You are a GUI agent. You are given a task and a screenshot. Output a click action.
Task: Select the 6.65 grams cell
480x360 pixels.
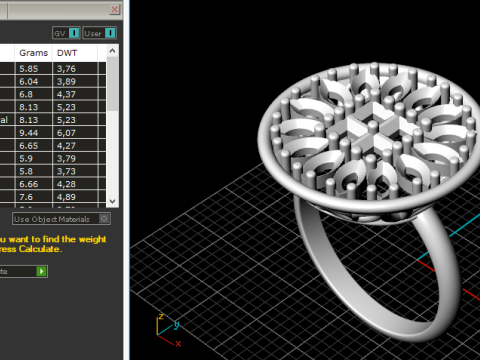coord(33,146)
